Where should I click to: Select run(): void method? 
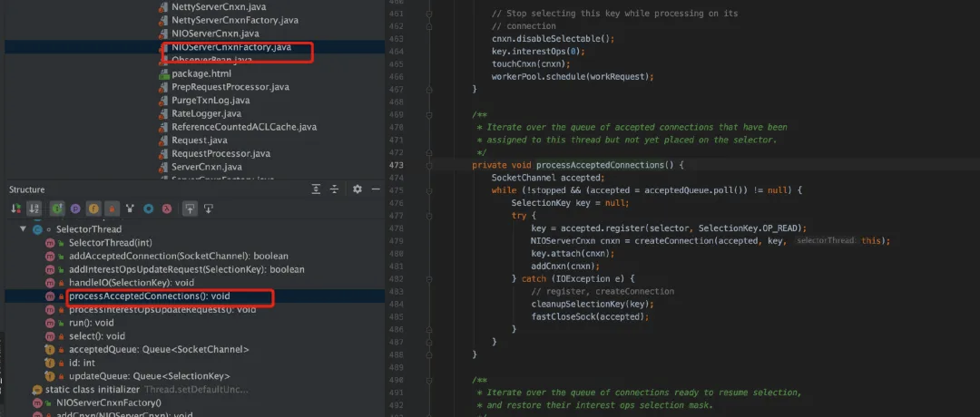[92, 323]
